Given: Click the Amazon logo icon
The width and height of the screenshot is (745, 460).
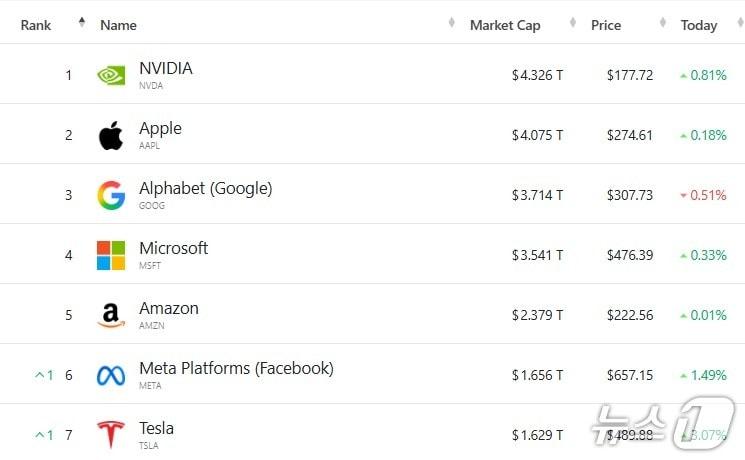Looking at the screenshot, I should tap(111, 315).
